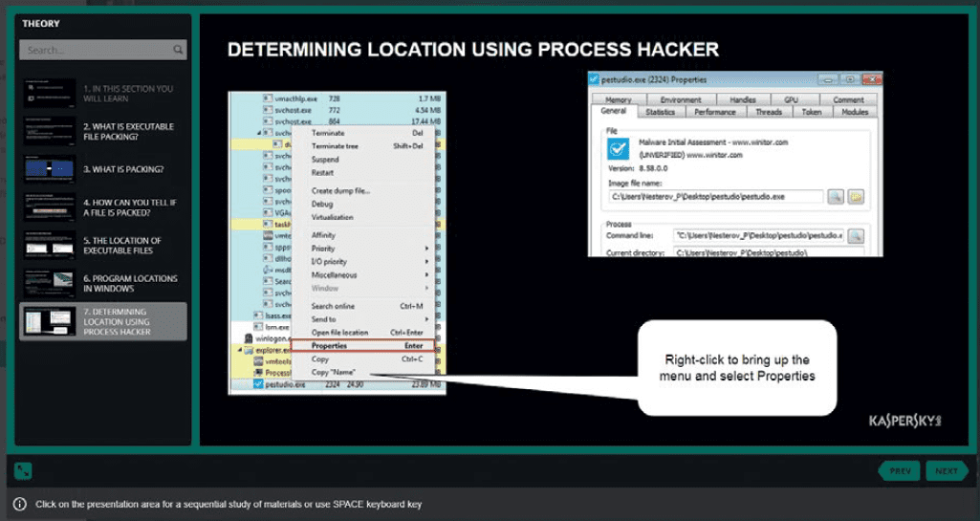Select Properties in the context menu
Image resolution: width=980 pixels, height=521 pixels.
click(x=363, y=345)
